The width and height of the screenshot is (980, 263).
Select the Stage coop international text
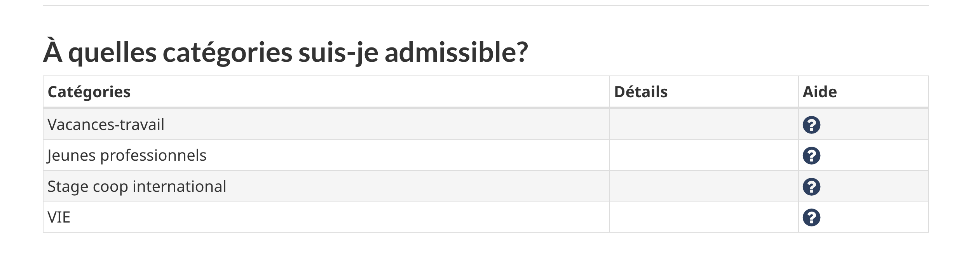(137, 186)
